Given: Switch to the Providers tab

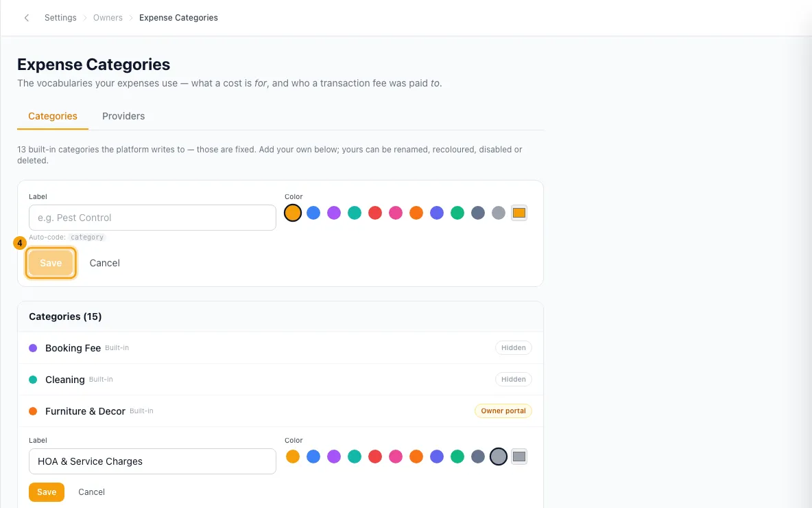Looking at the screenshot, I should 123,116.
